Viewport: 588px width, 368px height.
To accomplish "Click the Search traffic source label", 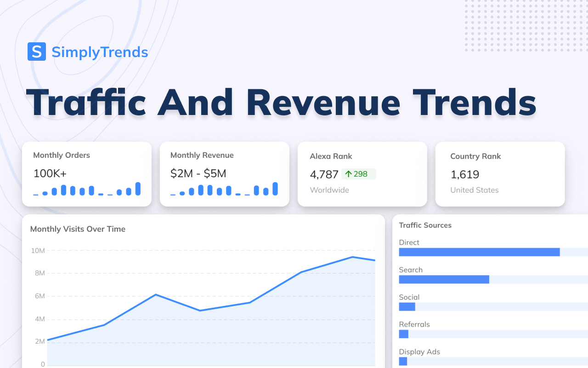I will tap(411, 270).
